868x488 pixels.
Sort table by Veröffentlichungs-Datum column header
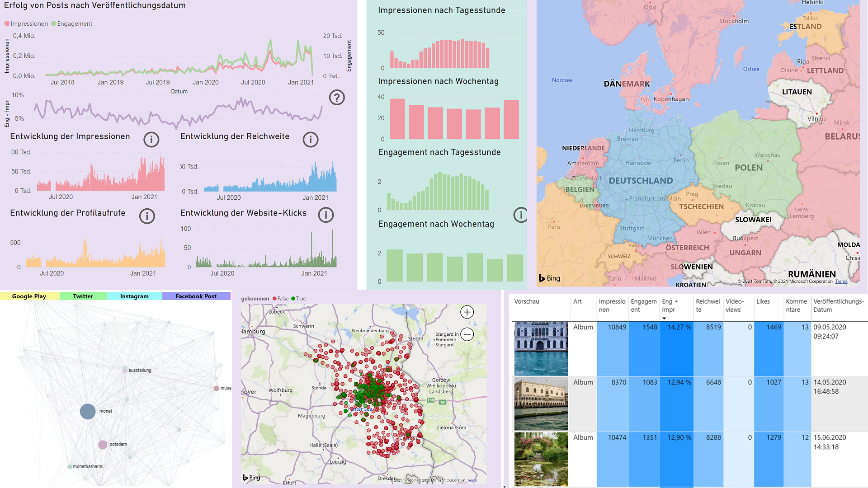(838, 305)
